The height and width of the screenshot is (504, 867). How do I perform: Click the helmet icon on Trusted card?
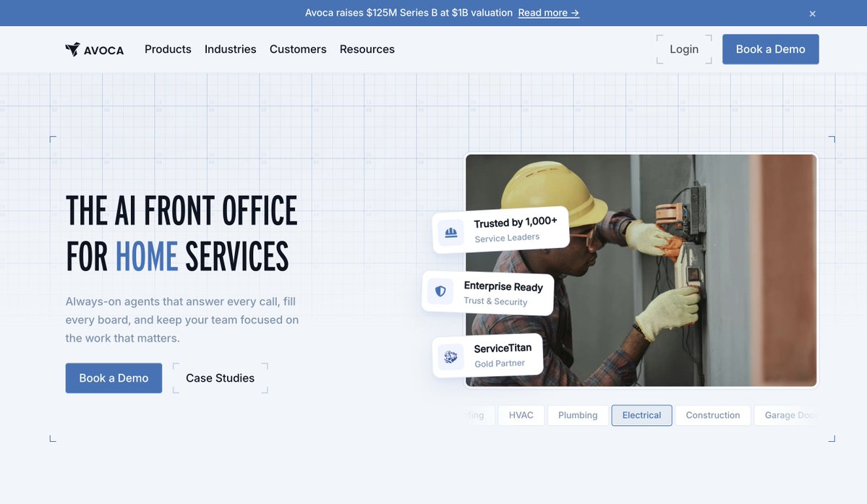[451, 233]
